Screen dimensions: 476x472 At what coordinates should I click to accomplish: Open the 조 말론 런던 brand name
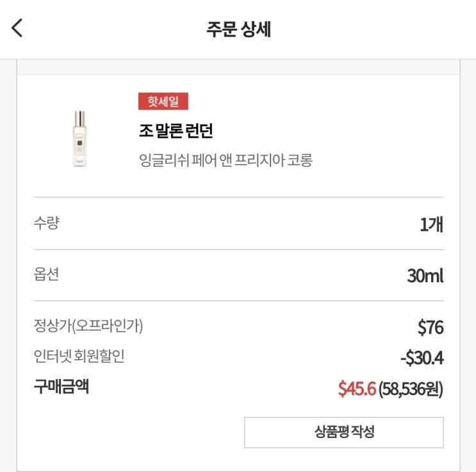point(176,131)
